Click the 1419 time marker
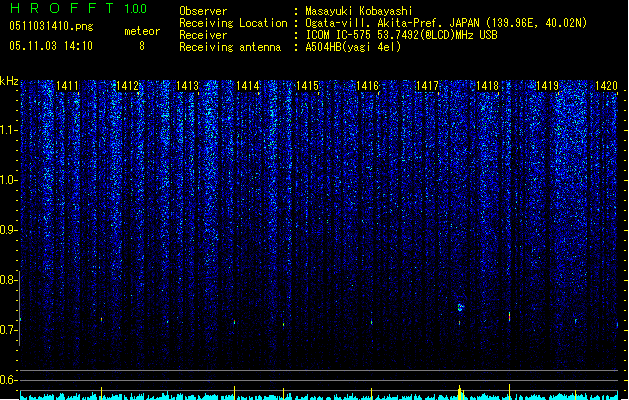 click(548, 86)
